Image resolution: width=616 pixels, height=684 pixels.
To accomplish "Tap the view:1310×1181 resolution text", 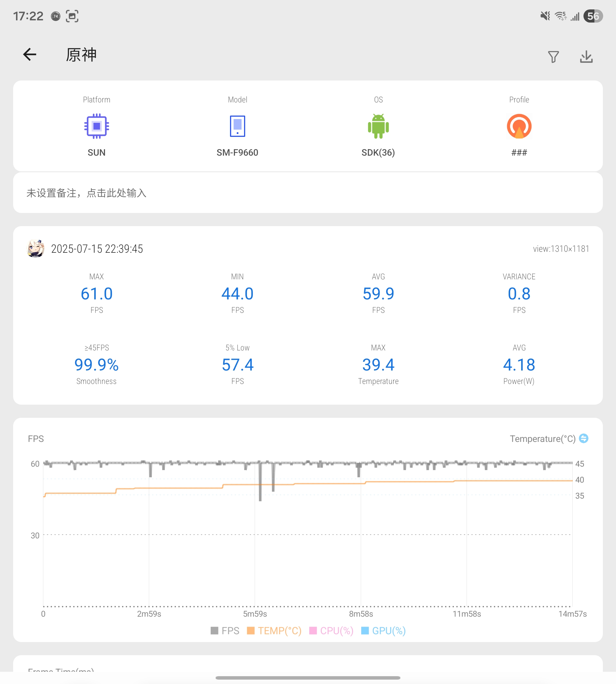I will pos(561,249).
